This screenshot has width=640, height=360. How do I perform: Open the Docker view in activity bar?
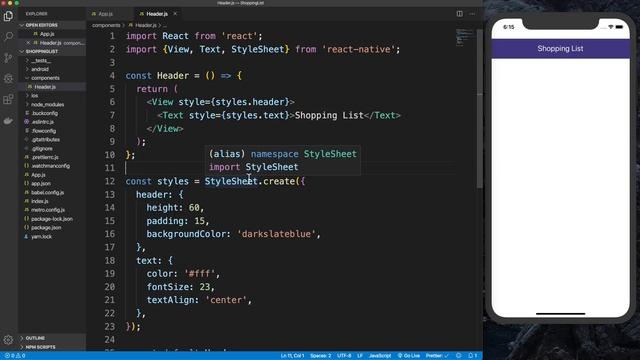[8, 120]
